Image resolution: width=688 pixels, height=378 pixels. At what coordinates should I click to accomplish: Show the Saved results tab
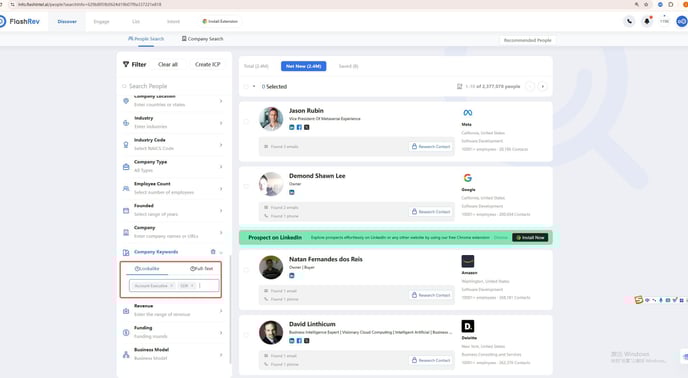348,66
